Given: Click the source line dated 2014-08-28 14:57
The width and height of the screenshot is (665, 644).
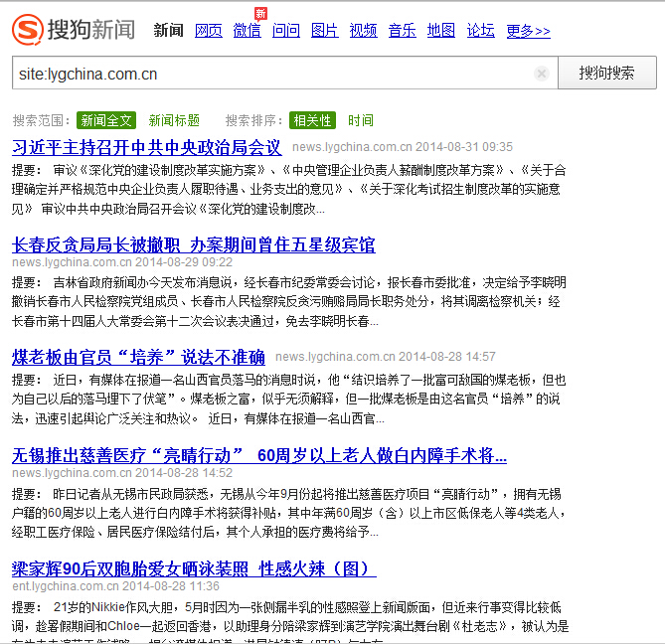Looking at the screenshot, I should [x=386, y=357].
